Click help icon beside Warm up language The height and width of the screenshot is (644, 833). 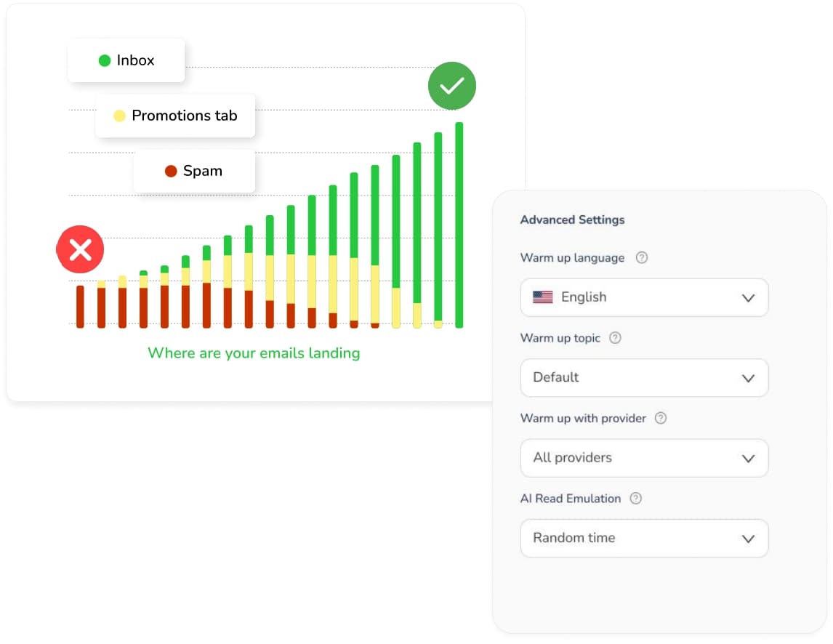tap(641, 257)
